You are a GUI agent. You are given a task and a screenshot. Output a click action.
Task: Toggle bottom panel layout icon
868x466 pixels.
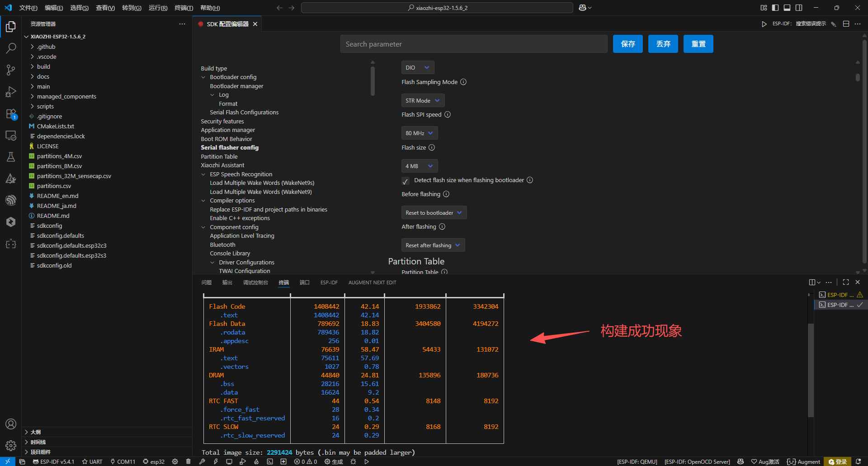(x=787, y=8)
